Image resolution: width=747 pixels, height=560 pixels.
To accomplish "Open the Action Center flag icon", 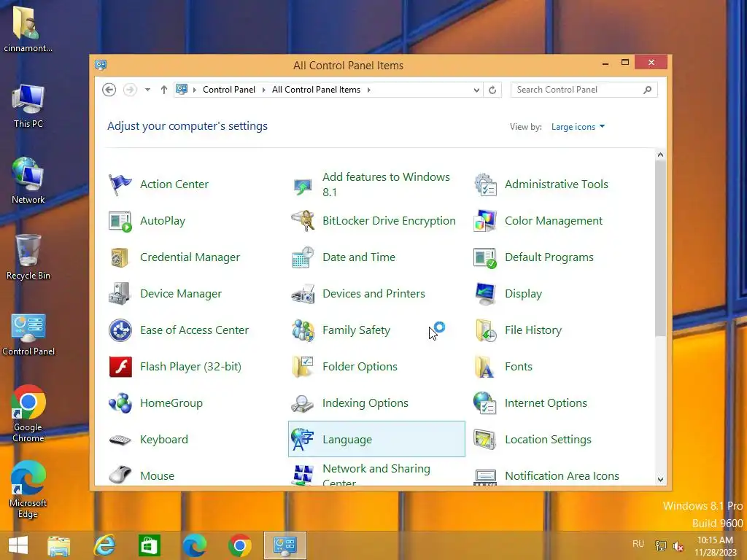I will coord(120,184).
